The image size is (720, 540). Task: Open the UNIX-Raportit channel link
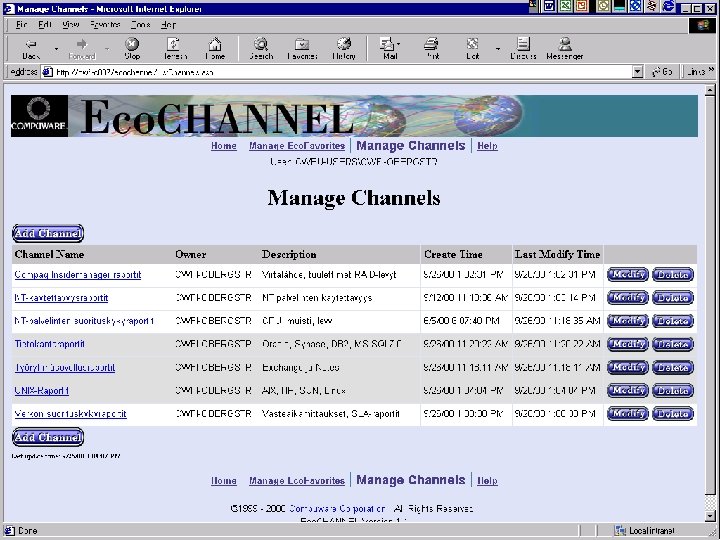pyautogui.click(x=42, y=391)
